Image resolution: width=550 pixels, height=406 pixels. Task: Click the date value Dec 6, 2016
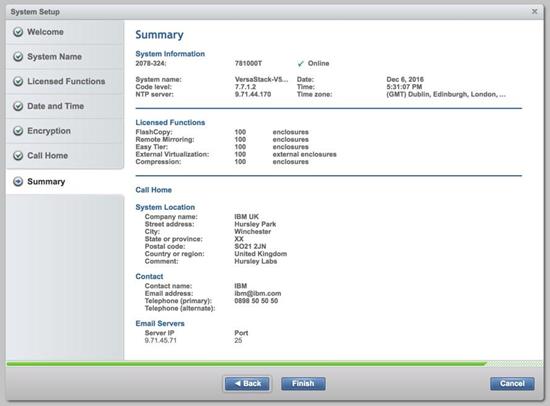point(405,79)
